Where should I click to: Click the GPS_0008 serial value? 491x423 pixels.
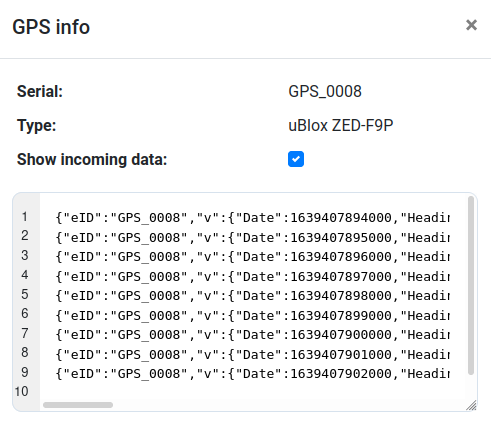(x=325, y=91)
